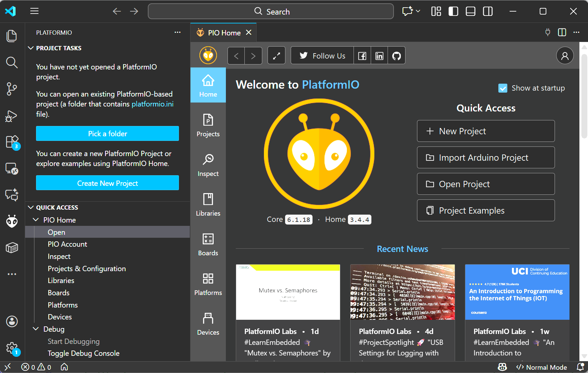Click New Project in Quick Access
Screen dimensions: 588x373
click(x=486, y=131)
